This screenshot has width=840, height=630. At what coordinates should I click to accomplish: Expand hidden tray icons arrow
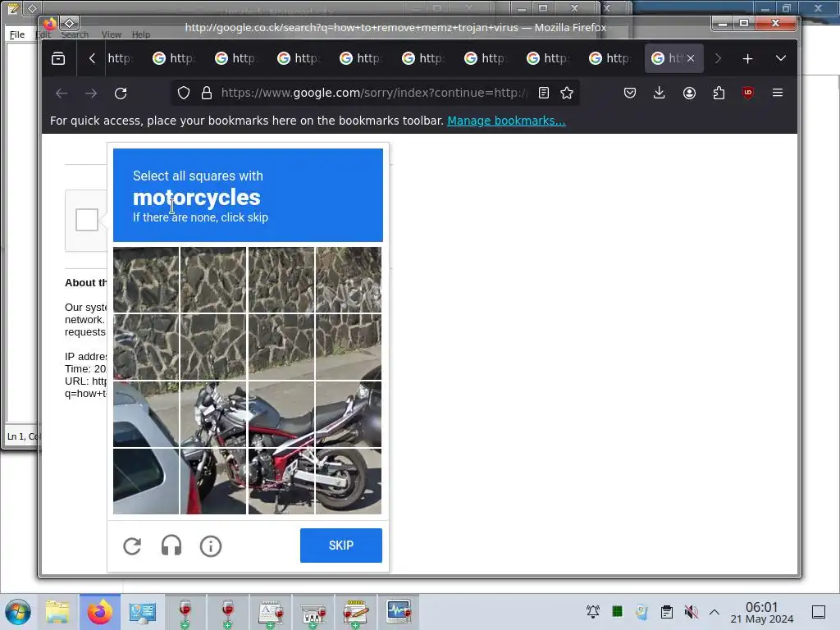[x=714, y=612]
